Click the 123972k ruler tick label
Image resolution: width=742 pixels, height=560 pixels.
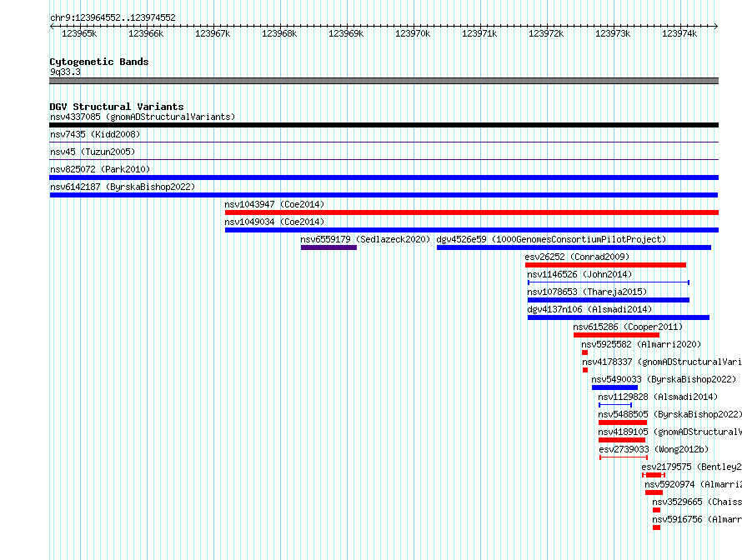point(546,33)
